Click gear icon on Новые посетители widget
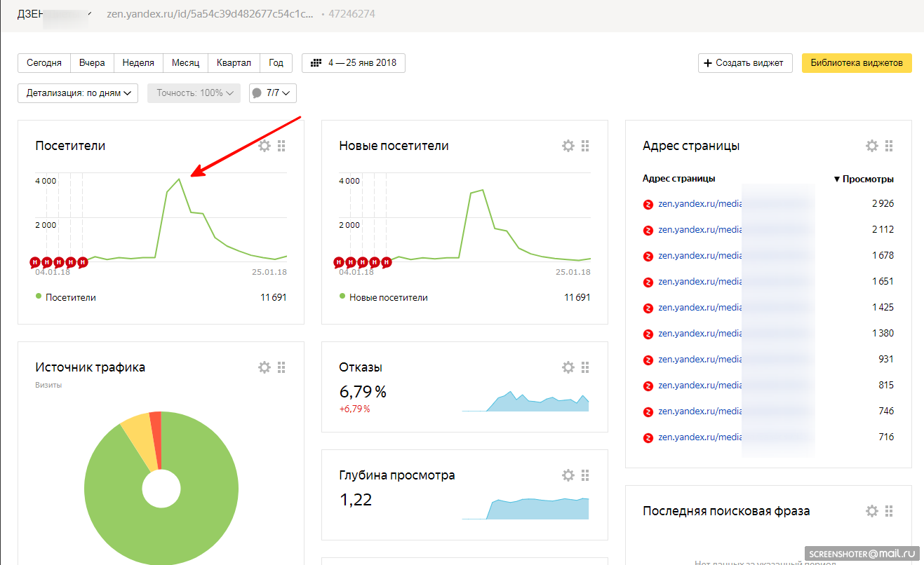The image size is (924, 565). pyautogui.click(x=568, y=146)
